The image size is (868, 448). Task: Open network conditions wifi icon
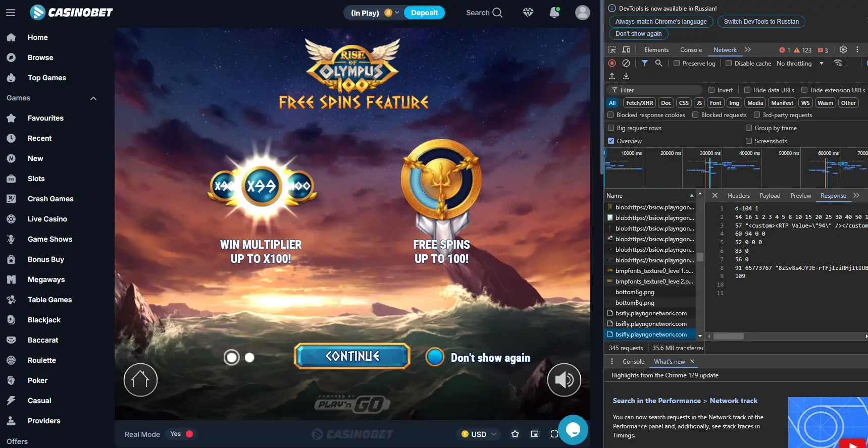click(838, 63)
